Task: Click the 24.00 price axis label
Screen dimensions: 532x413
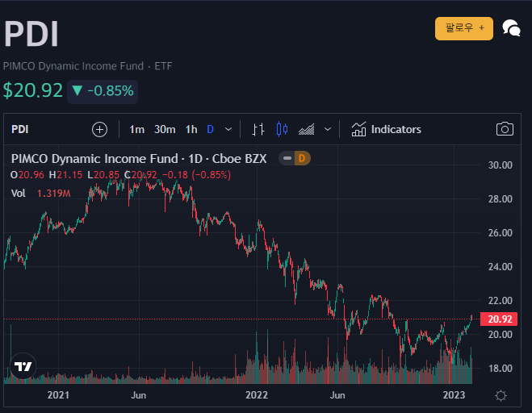Action: [500, 267]
